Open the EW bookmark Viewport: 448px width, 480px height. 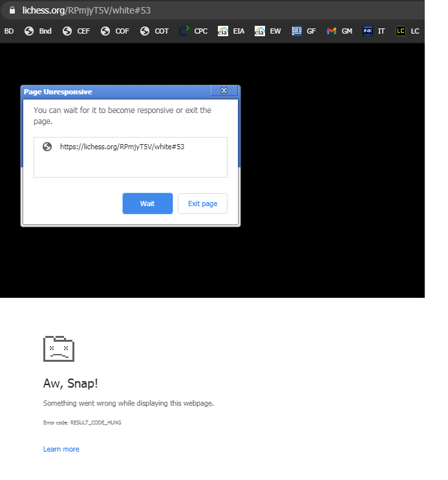tap(268, 31)
